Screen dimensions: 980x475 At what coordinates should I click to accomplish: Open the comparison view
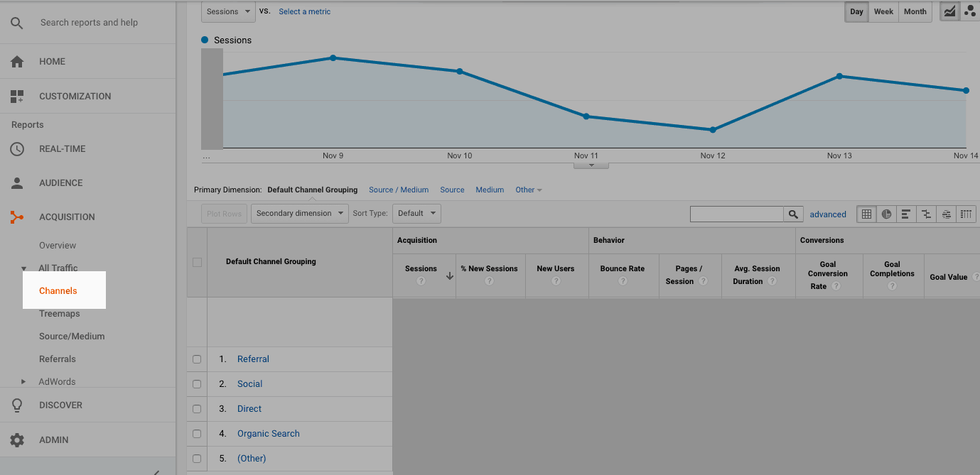926,214
